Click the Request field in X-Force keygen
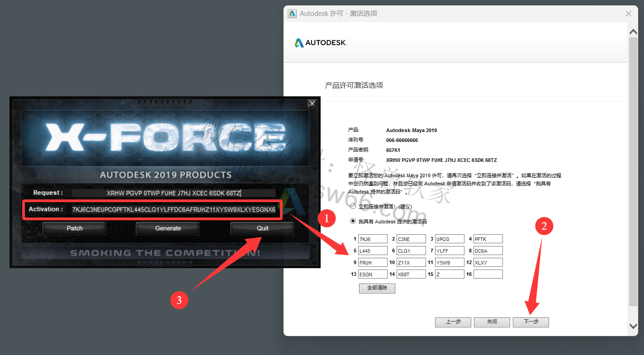Screen dimensions: 644x355 click(174, 193)
